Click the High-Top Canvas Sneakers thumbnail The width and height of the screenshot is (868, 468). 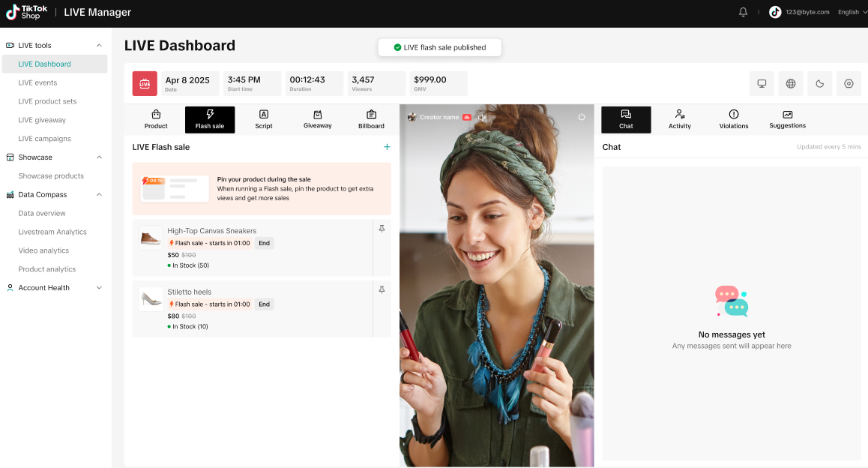[151, 238]
